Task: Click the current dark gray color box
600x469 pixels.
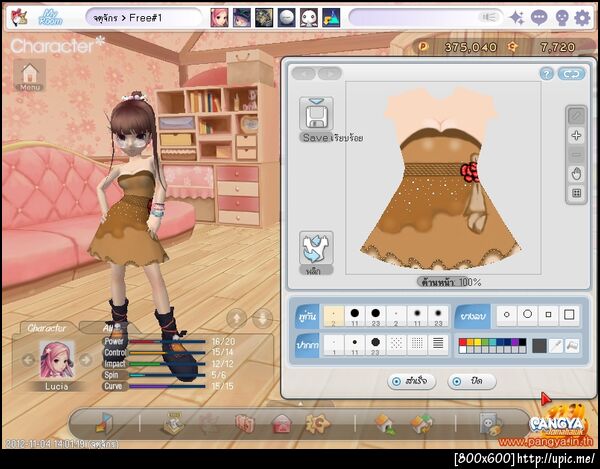Action: [539, 346]
